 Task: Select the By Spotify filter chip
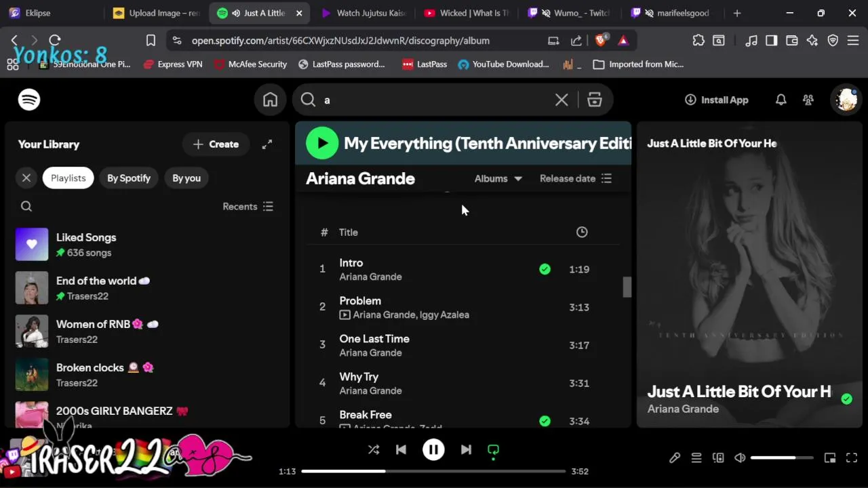tap(129, 178)
